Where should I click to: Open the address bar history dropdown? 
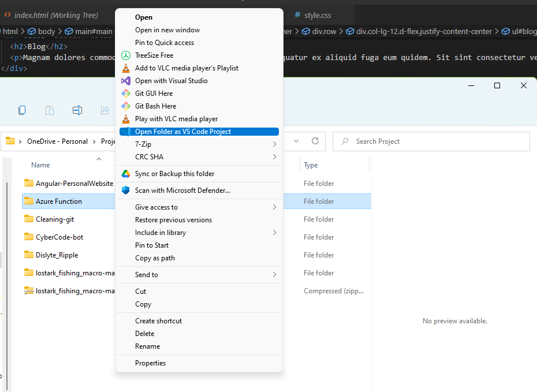click(x=296, y=141)
